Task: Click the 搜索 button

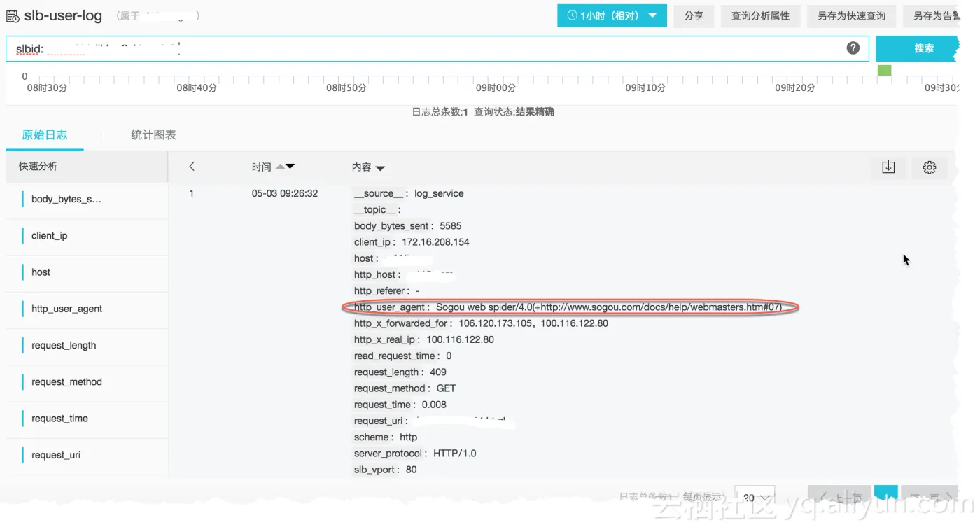Action: pyautogui.click(x=917, y=48)
